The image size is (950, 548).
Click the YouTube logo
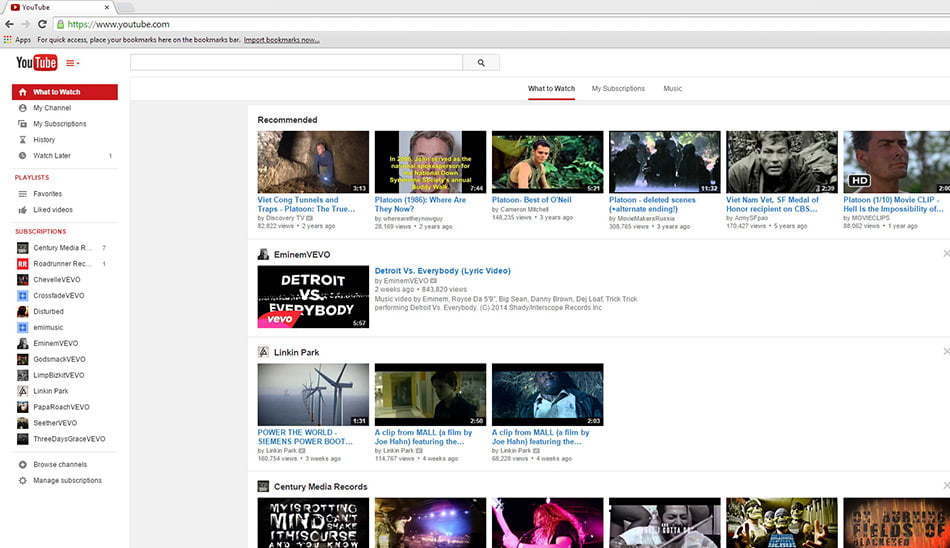click(x=36, y=62)
